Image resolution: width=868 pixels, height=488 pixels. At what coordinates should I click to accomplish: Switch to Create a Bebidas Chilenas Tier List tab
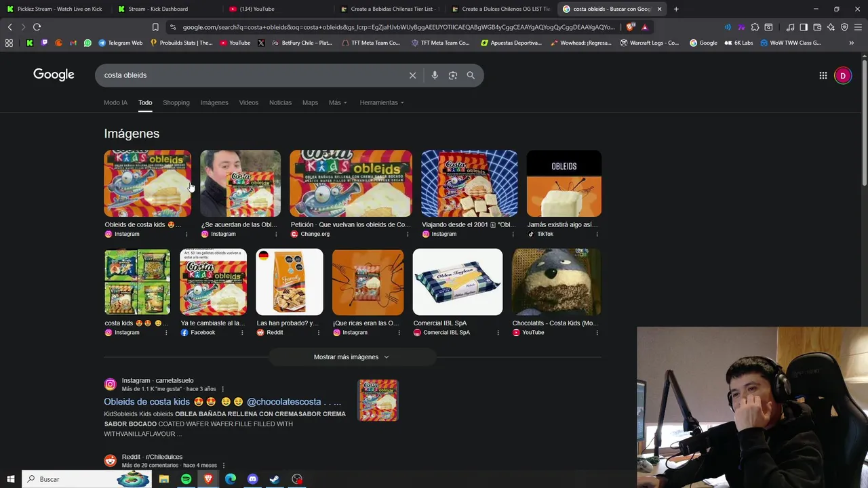(390, 9)
